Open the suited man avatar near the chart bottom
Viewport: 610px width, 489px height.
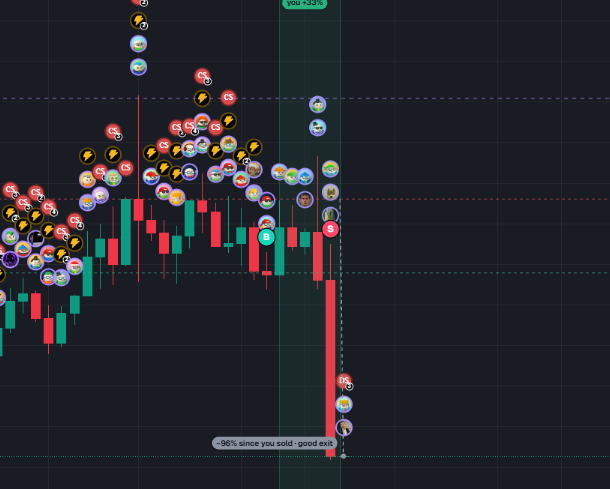(344, 428)
